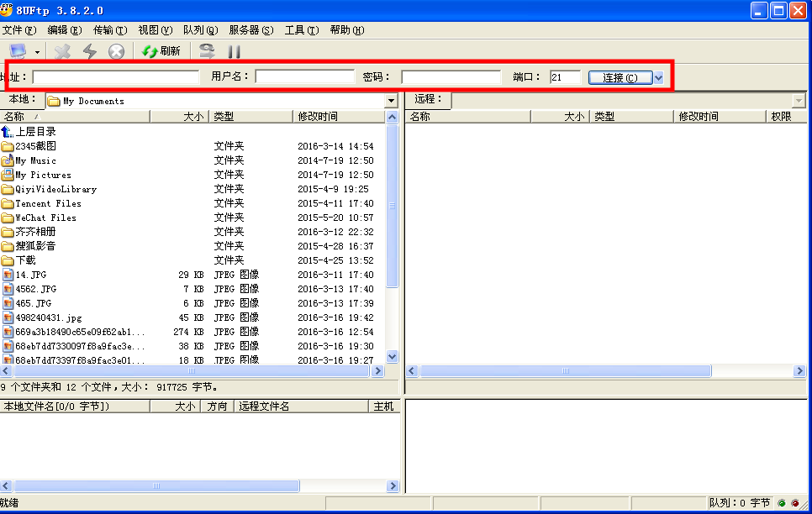Focus the 密码 password field

(x=451, y=77)
